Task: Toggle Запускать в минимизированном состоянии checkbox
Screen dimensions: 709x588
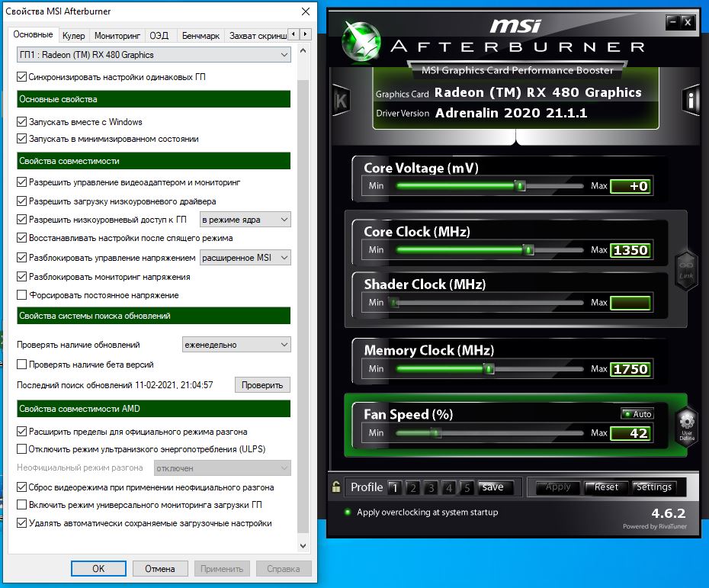Action: [21, 138]
